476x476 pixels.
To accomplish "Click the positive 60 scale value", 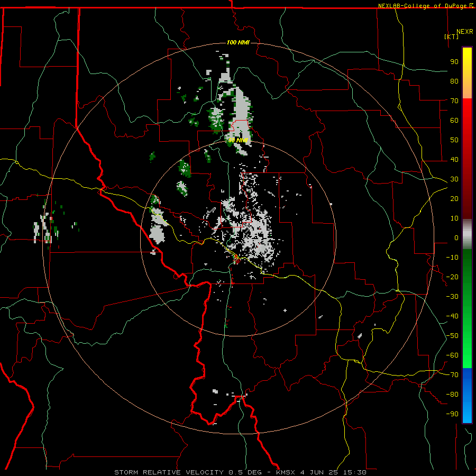I will click(454, 120).
